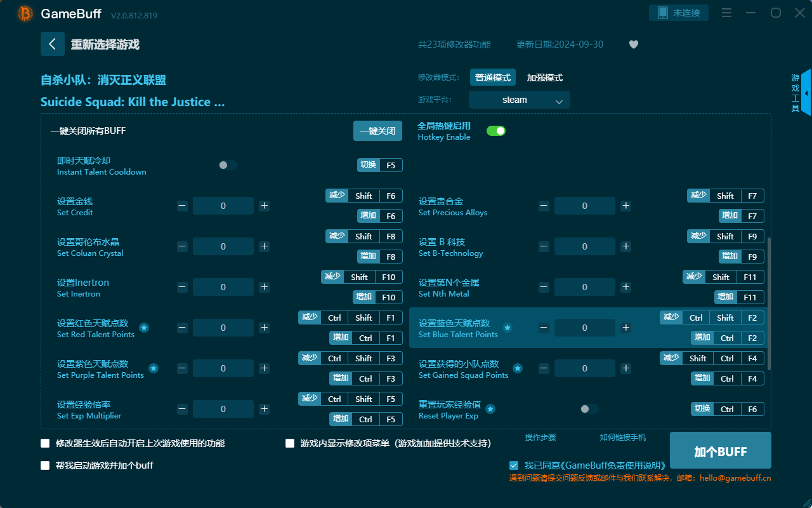Image resolution: width=812 pixels, height=508 pixels.
Task: Click the Set Inertron value input field
Action: pos(223,287)
